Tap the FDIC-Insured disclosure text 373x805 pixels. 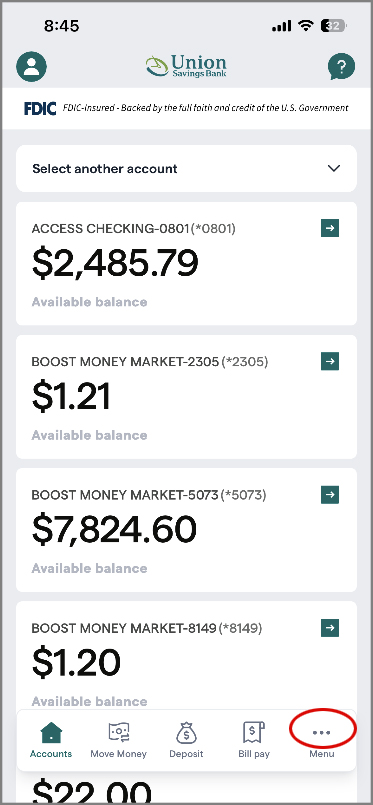(205, 108)
